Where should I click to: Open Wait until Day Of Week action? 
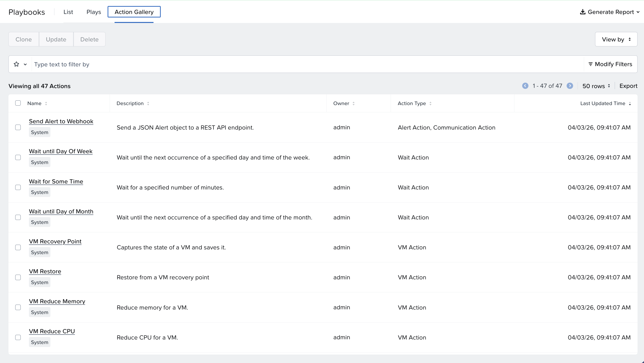(61, 151)
